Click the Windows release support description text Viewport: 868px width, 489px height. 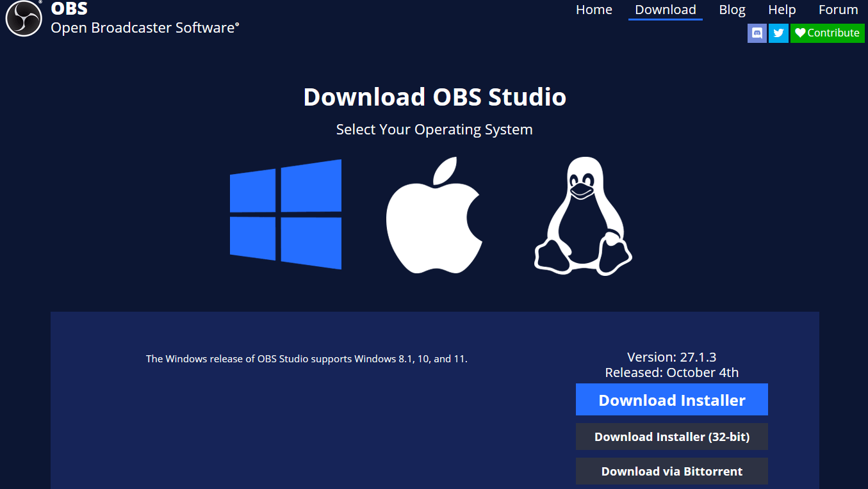point(307,359)
